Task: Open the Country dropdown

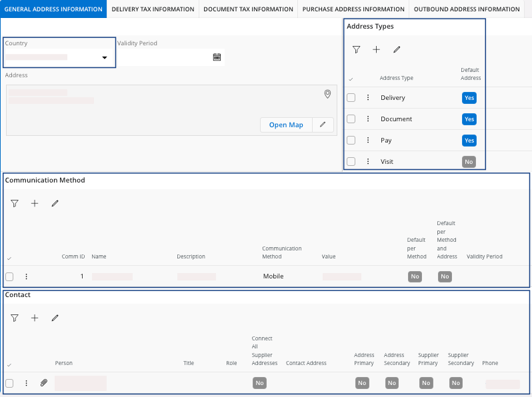Action: [104, 58]
